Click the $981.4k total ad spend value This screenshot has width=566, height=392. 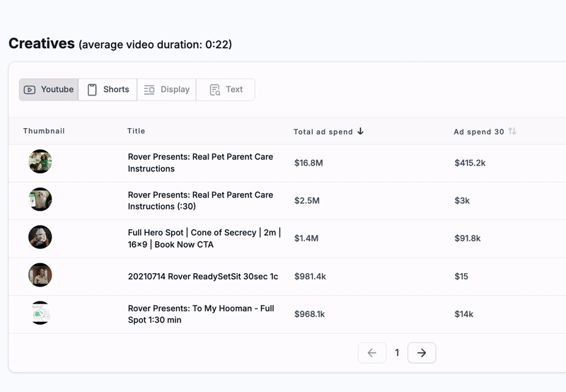tap(310, 277)
